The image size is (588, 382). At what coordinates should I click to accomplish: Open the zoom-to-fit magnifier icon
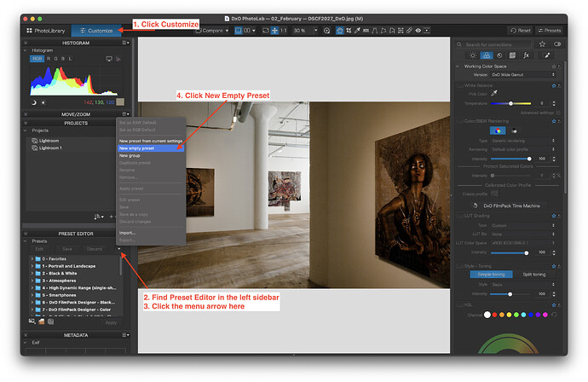(326, 31)
